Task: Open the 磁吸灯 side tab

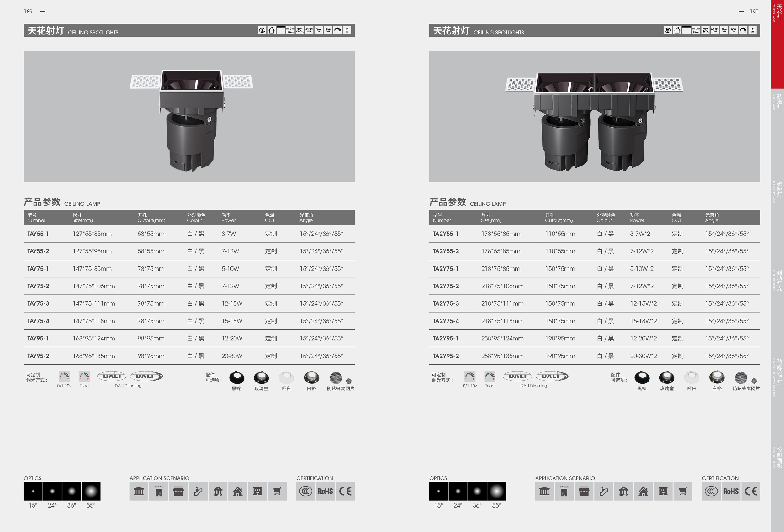Action: 779,189
